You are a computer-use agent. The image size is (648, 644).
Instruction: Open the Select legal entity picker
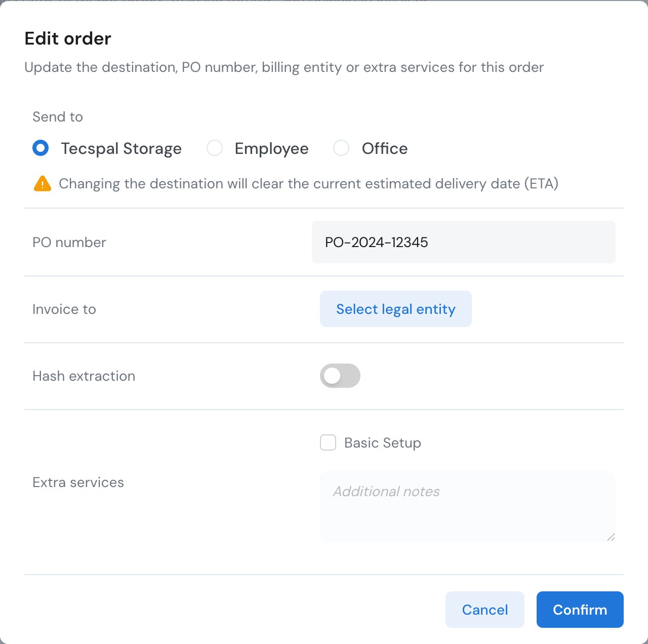pos(396,309)
